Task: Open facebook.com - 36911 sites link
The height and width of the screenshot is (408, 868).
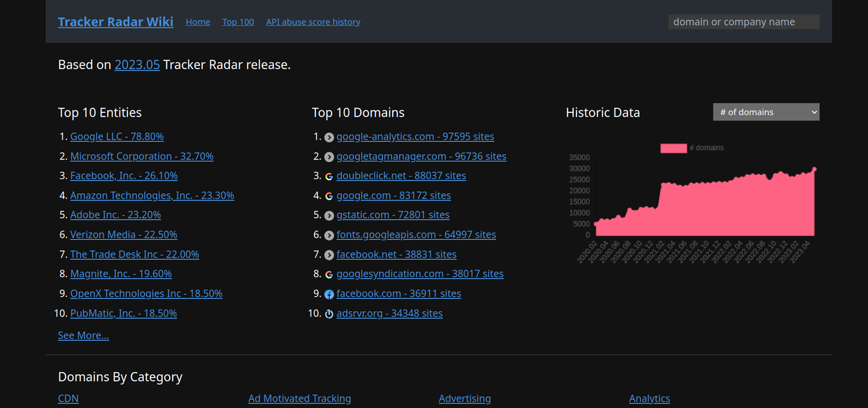Action: (x=399, y=293)
